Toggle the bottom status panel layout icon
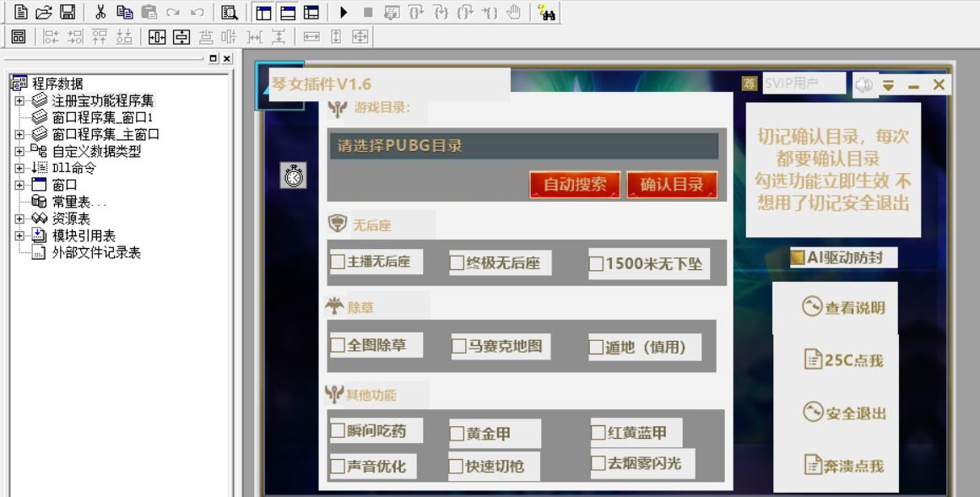 (288, 13)
